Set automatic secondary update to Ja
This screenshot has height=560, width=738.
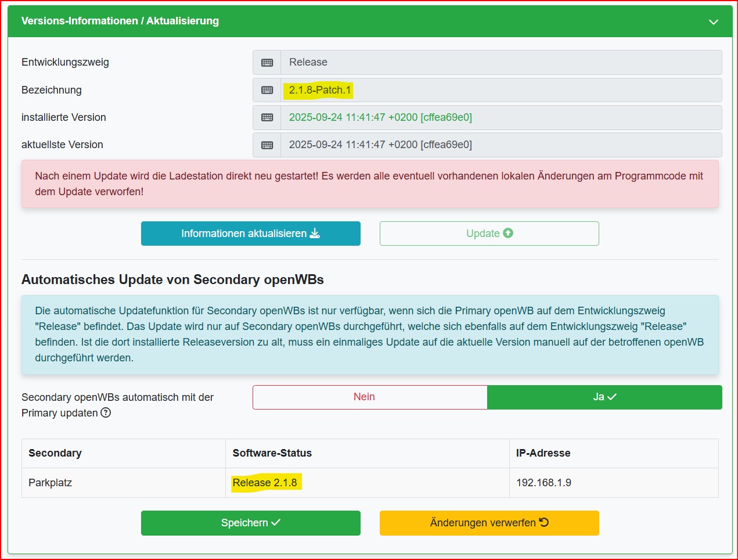[604, 397]
